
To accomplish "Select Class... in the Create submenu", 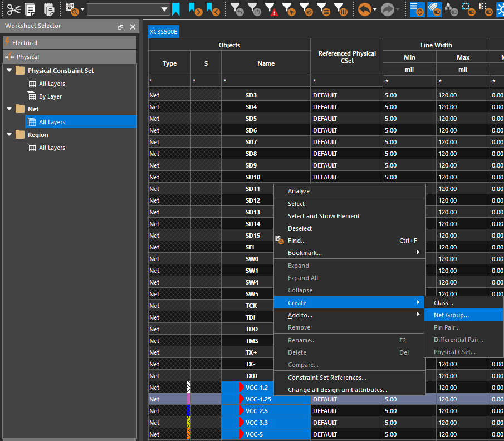I will tap(443, 303).
